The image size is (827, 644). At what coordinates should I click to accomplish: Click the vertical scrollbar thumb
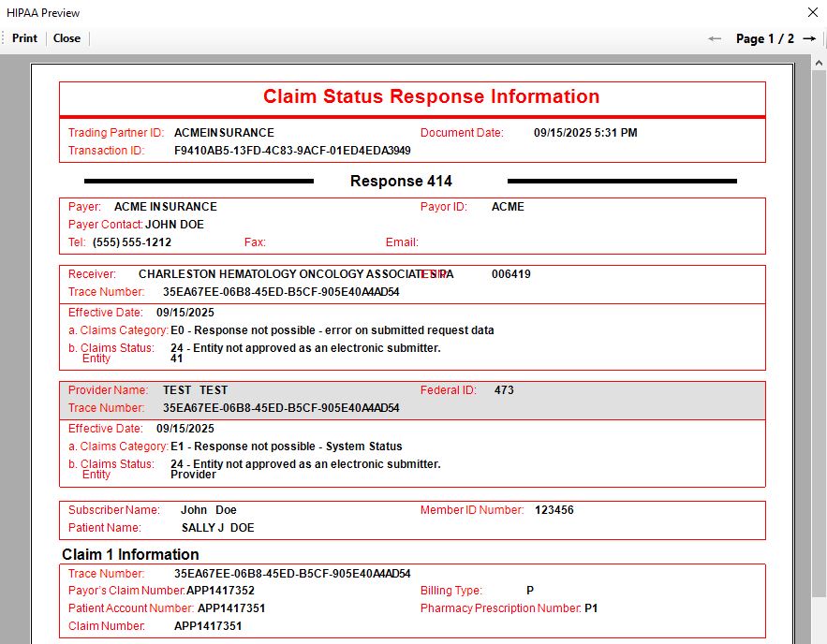(x=819, y=333)
